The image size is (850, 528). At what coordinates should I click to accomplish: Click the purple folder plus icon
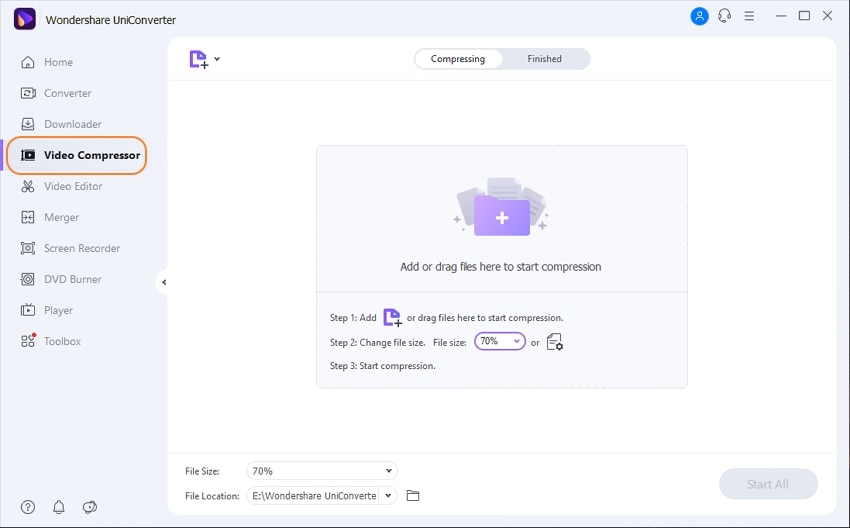pos(502,217)
